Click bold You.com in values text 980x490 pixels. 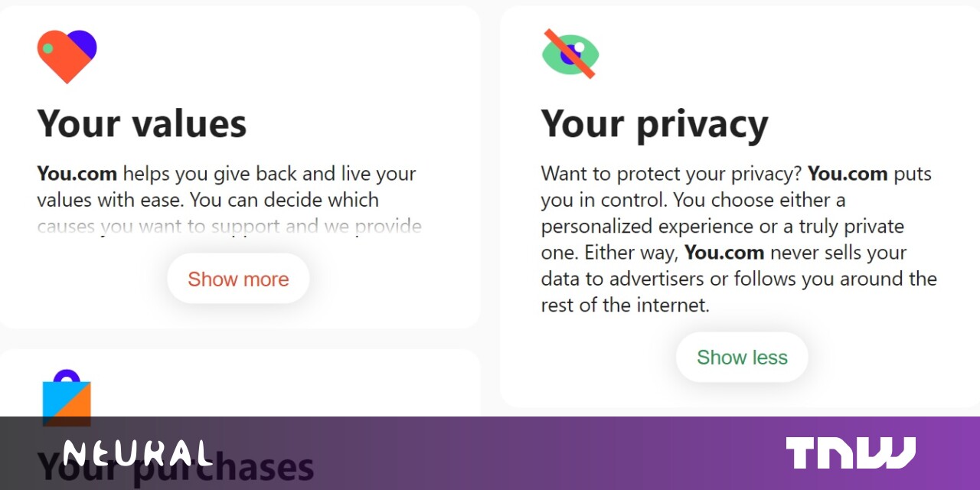pos(77,174)
